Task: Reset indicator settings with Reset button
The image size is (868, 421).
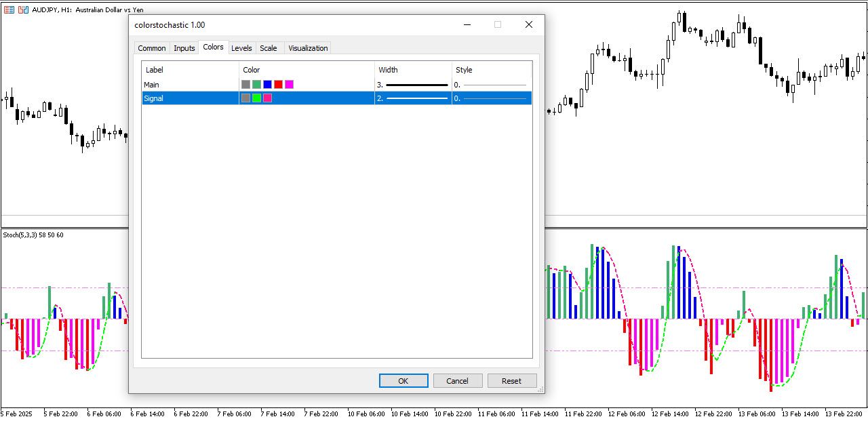Action: tap(512, 381)
